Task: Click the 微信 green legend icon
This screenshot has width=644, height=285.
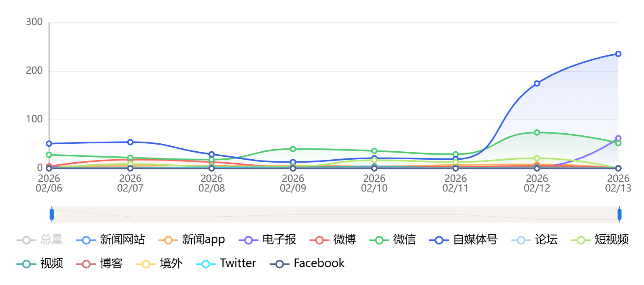Action: tap(379, 240)
